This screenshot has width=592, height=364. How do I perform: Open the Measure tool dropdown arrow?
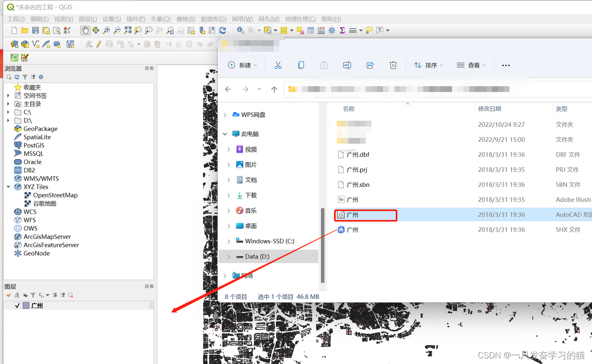(x=361, y=31)
